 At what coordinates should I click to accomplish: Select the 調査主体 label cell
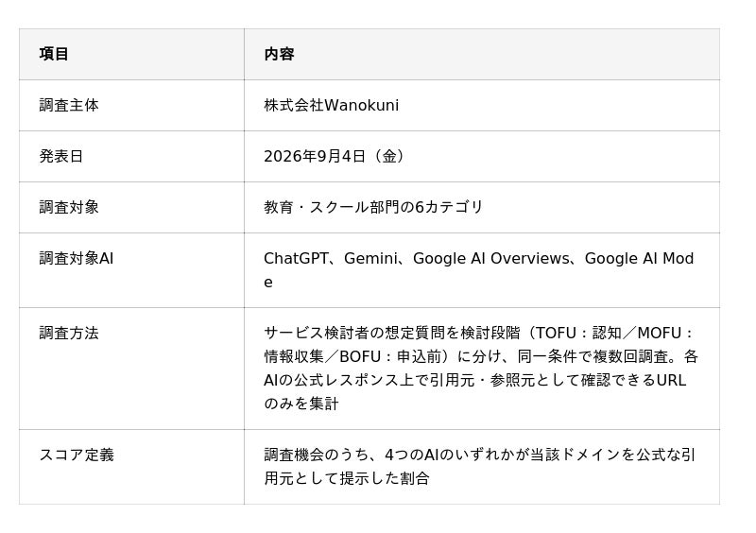pos(69,105)
